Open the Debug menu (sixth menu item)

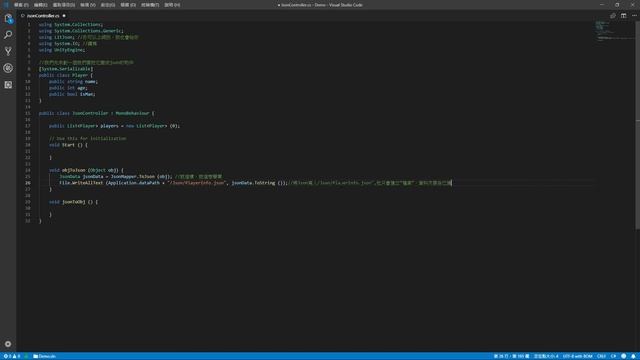[x=128, y=5]
